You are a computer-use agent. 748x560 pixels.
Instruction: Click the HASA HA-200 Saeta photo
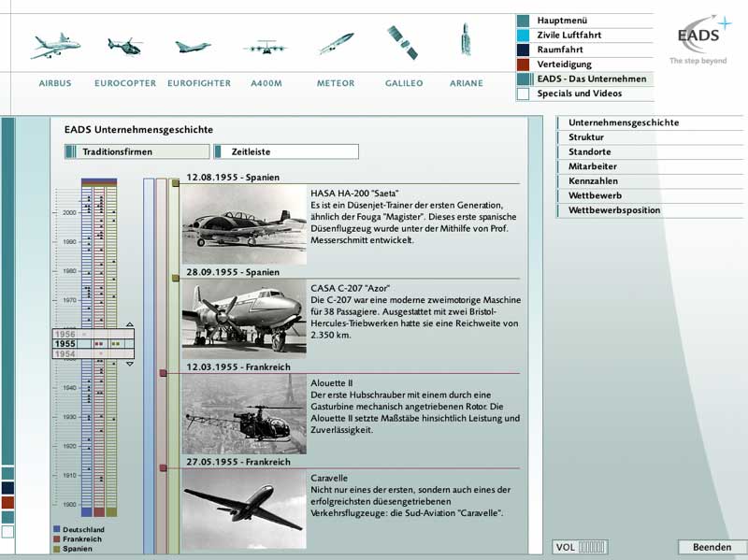244,224
